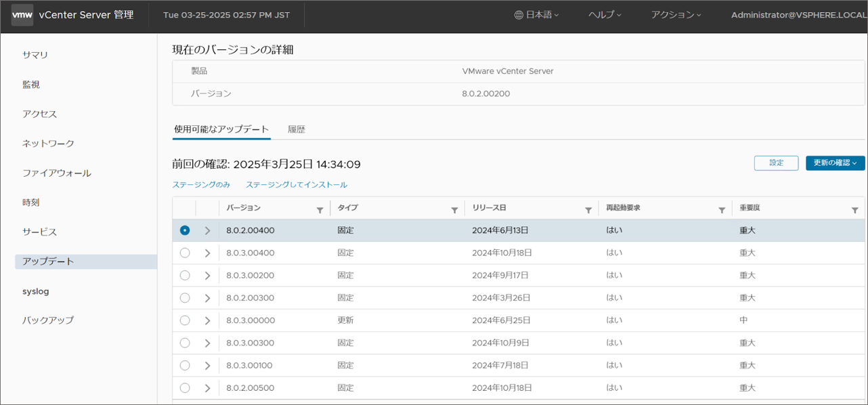Image resolution: width=868 pixels, height=405 pixels.
Task: Filter the タイプ column
Action: coord(454,211)
